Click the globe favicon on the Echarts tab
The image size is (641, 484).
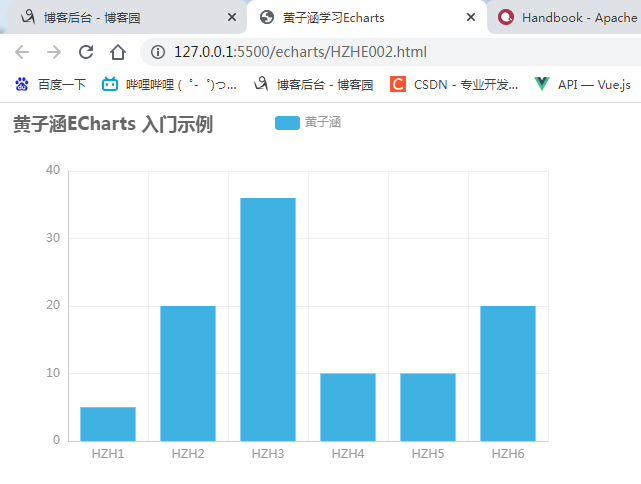267,17
